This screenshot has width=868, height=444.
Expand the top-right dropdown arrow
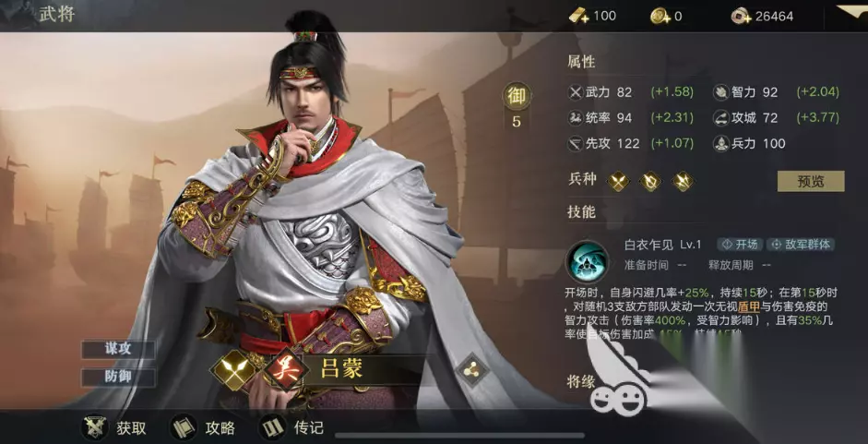pos(851,12)
